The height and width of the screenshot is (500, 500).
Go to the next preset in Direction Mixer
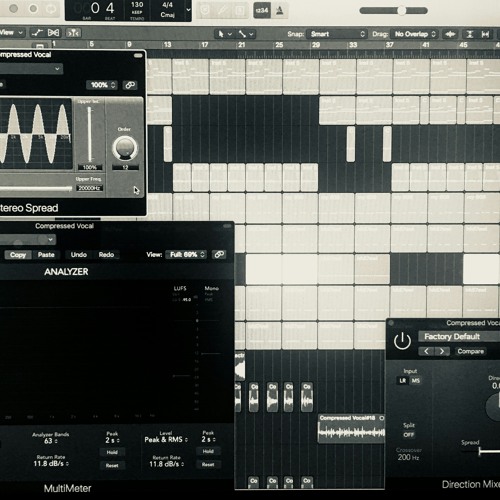click(x=442, y=351)
